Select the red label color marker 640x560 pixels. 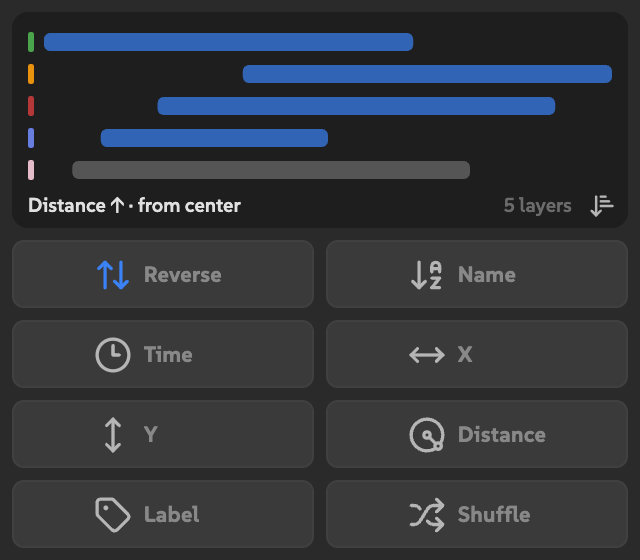[31, 106]
